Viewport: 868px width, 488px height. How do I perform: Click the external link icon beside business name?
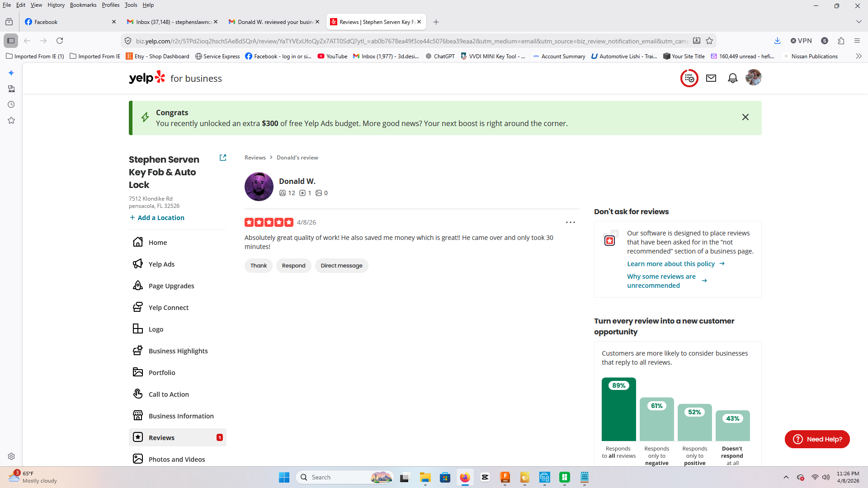[223, 158]
